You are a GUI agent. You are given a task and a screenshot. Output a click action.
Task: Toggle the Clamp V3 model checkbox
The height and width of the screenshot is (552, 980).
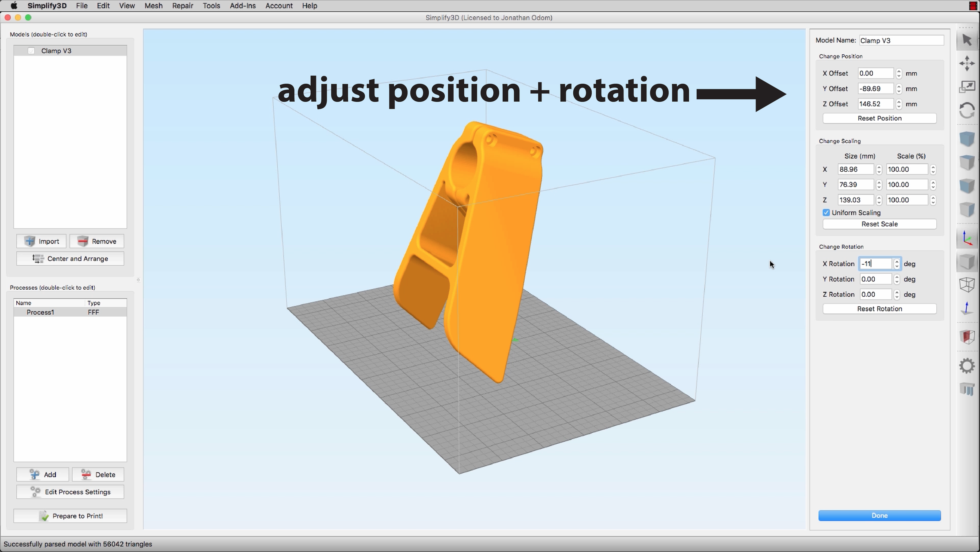point(31,51)
